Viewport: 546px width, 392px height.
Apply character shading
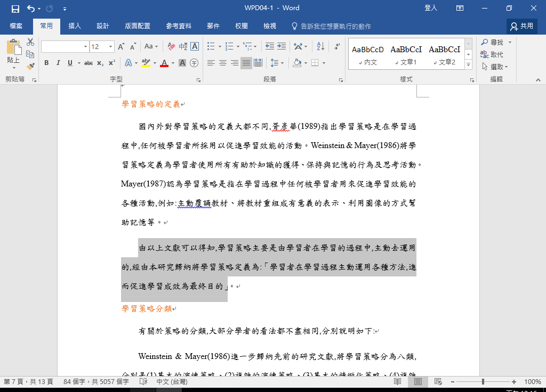182,63
